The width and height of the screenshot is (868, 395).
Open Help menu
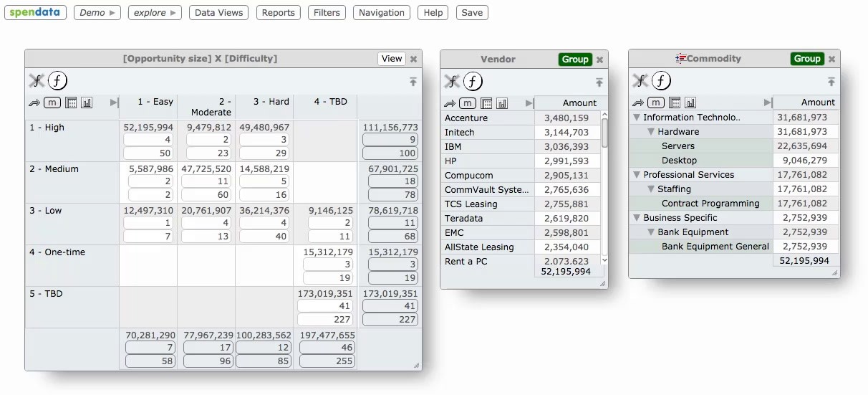point(433,12)
